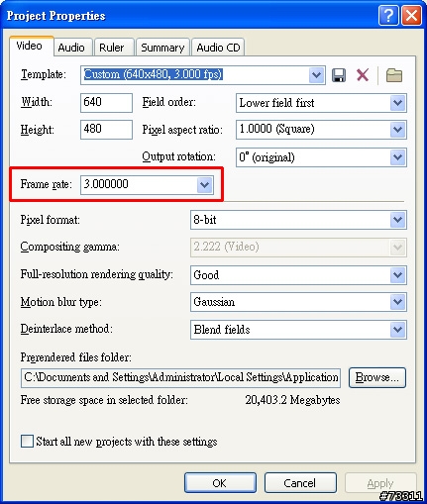Expand the Output rotation dropdown

click(x=397, y=157)
